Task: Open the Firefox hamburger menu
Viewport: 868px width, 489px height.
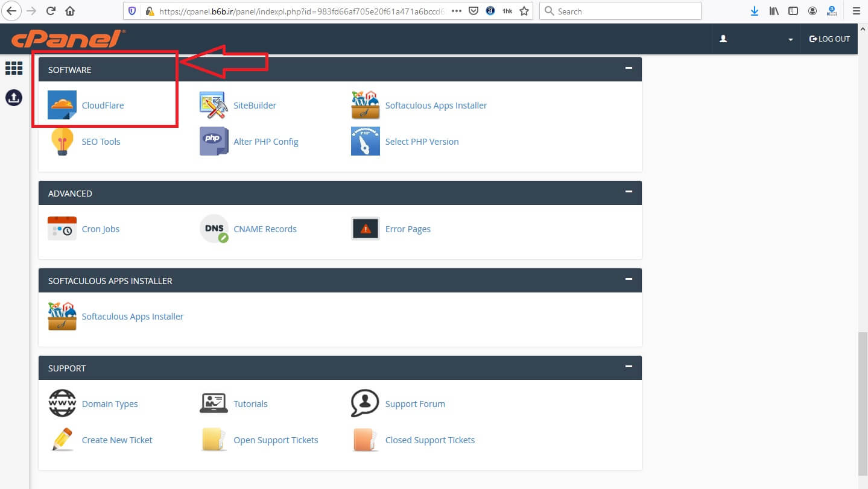Action: [x=856, y=11]
